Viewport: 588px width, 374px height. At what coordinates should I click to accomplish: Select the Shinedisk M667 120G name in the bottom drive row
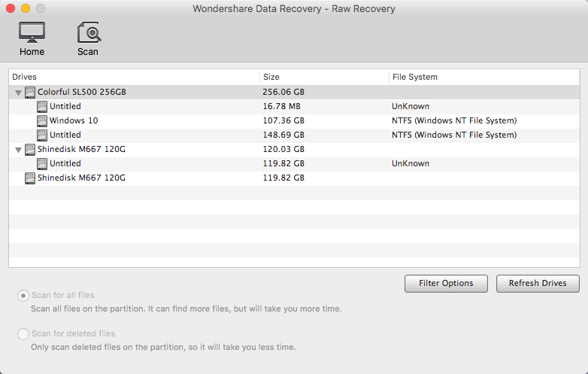coord(81,178)
